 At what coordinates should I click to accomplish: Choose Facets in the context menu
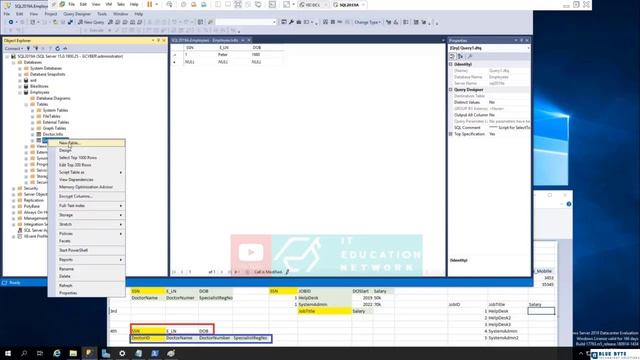point(87,241)
